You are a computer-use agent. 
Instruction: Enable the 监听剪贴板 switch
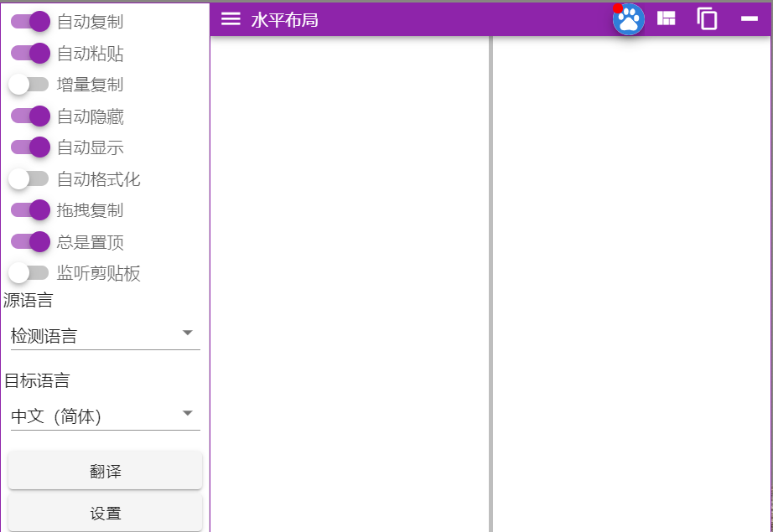click(x=29, y=273)
